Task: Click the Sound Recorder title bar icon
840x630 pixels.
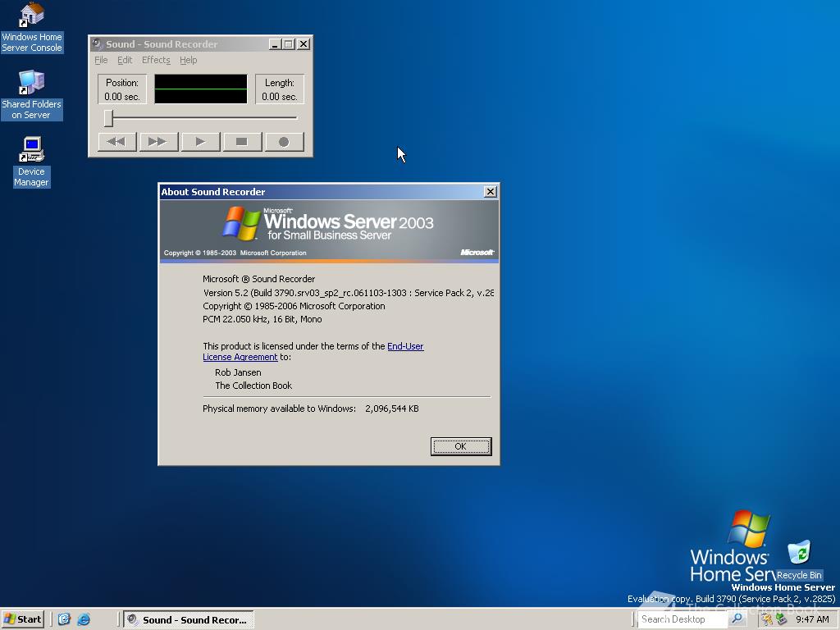Action: [97, 44]
